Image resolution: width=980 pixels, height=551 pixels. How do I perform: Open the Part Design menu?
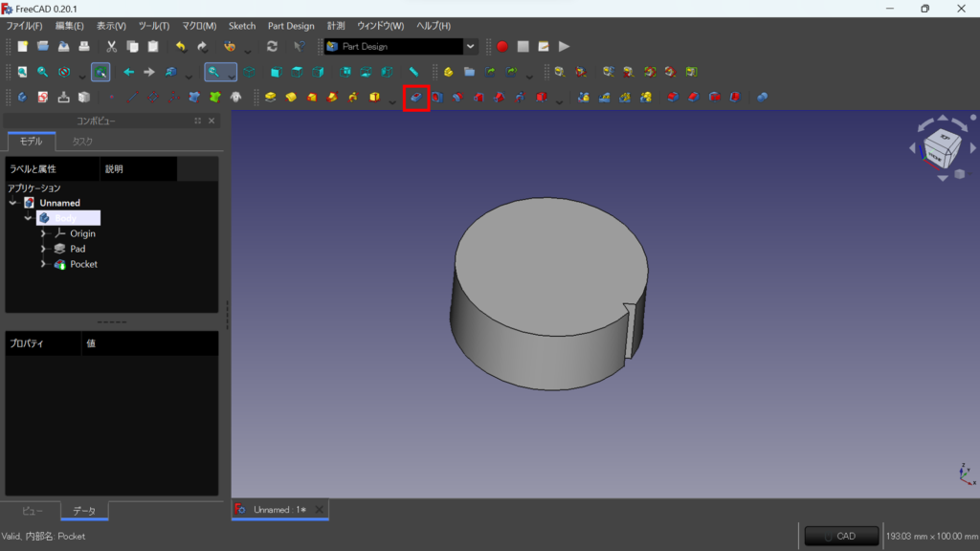tap(291, 26)
